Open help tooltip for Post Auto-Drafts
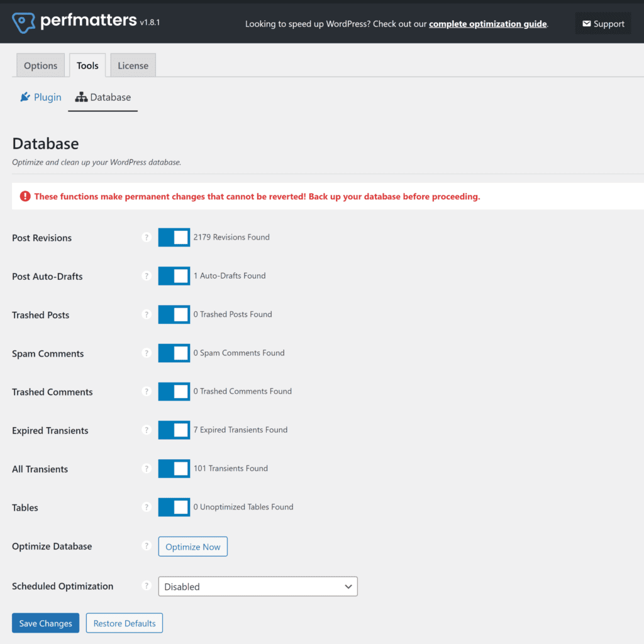 point(146,276)
